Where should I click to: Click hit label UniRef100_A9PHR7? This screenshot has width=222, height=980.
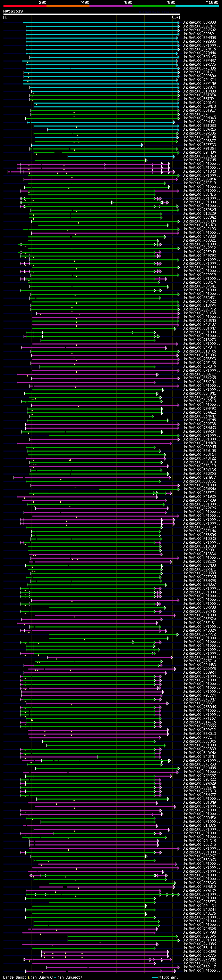tap(199, 60)
